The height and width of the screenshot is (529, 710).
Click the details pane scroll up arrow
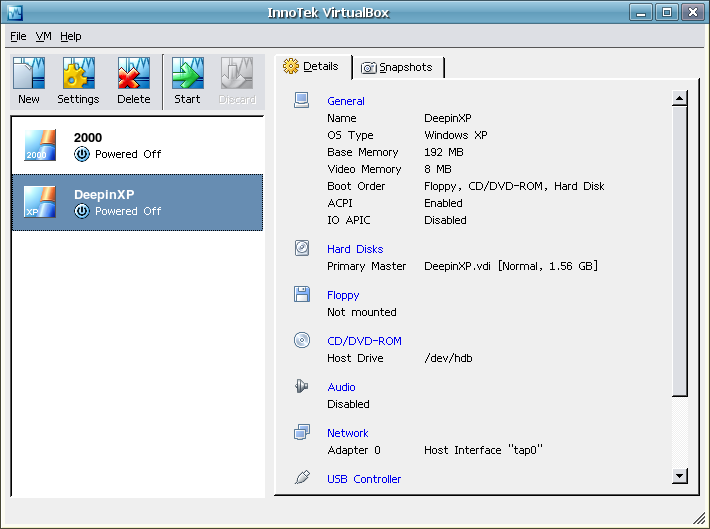coord(680,98)
